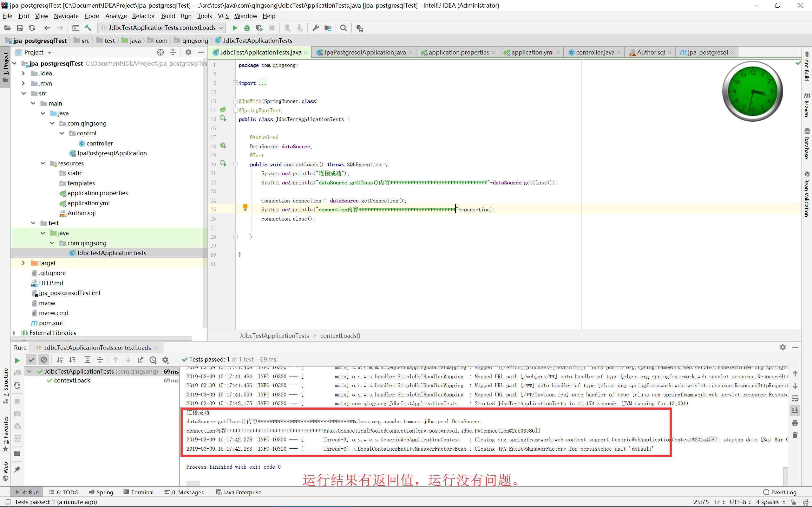
Task: Click Scroll from Source target icon
Action: pos(160,52)
